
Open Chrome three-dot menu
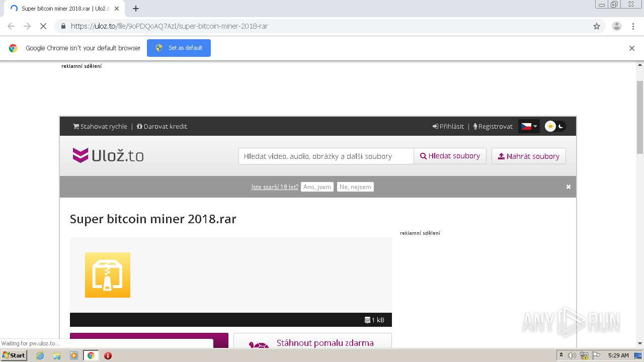(633, 26)
